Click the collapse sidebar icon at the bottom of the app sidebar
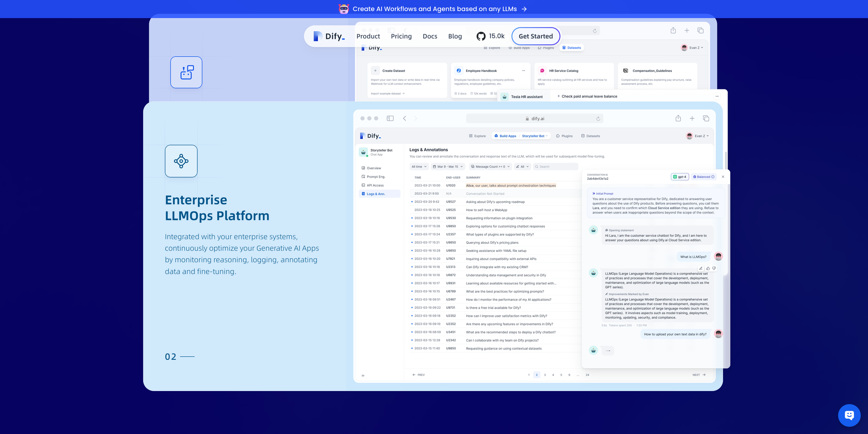The width and height of the screenshot is (868, 434). click(363, 375)
